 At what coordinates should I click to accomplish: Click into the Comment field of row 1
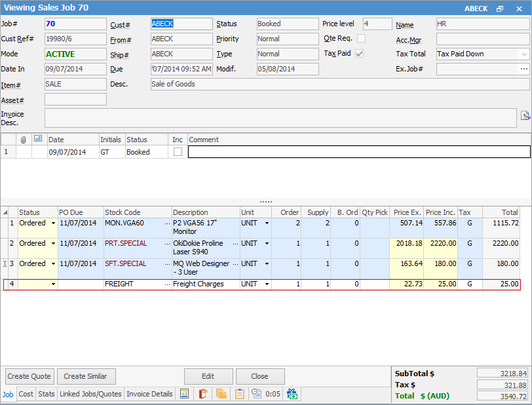tap(358, 152)
